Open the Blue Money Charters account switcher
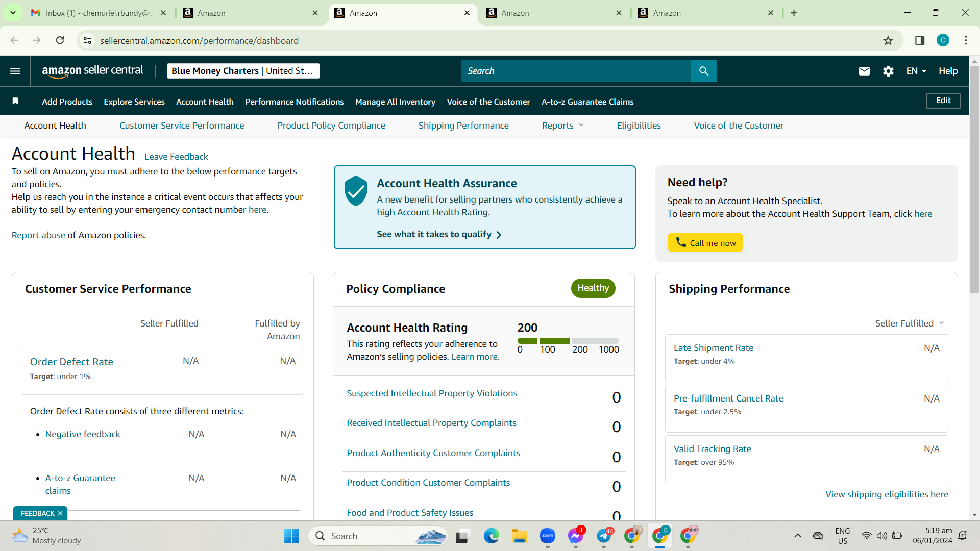Image resolution: width=980 pixels, height=551 pixels. [243, 71]
